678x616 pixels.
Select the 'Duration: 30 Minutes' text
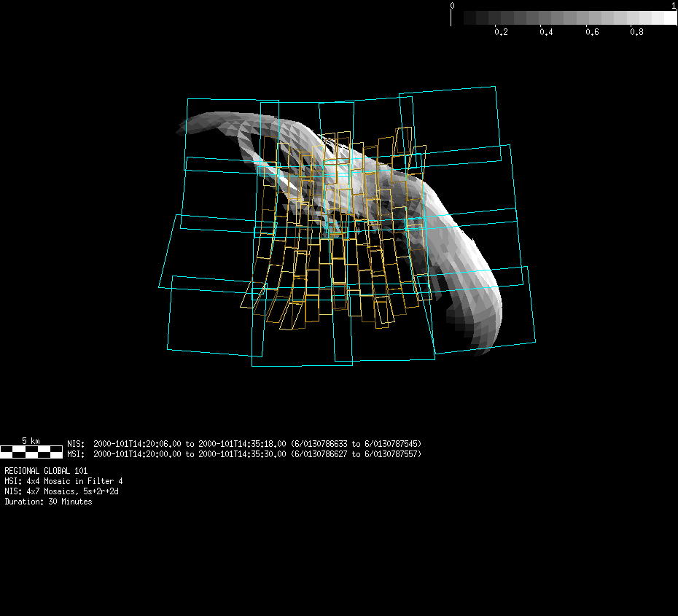coord(48,502)
